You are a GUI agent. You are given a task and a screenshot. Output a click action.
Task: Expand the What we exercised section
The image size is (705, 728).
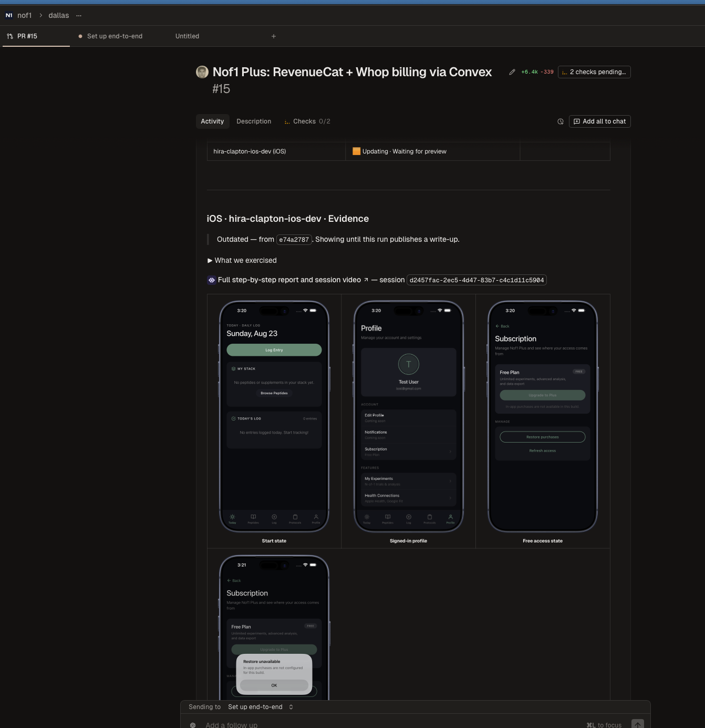coord(242,260)
